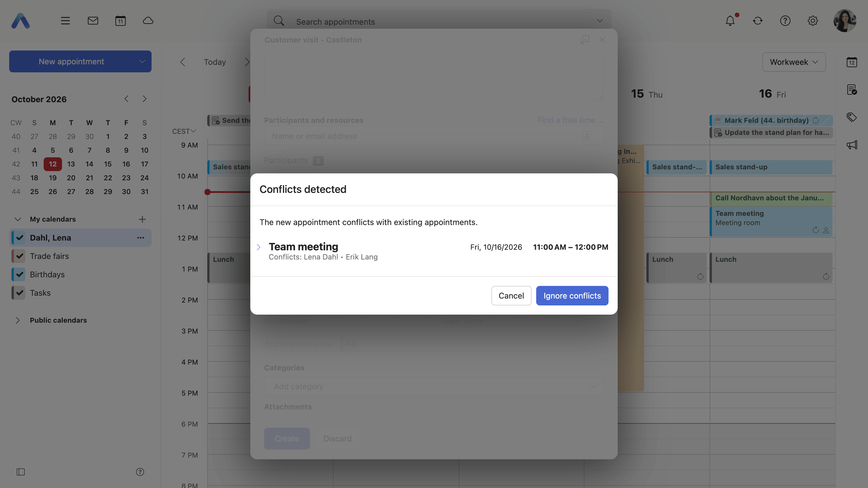Toggle the folder view sidebar icon

click(21, 472)
